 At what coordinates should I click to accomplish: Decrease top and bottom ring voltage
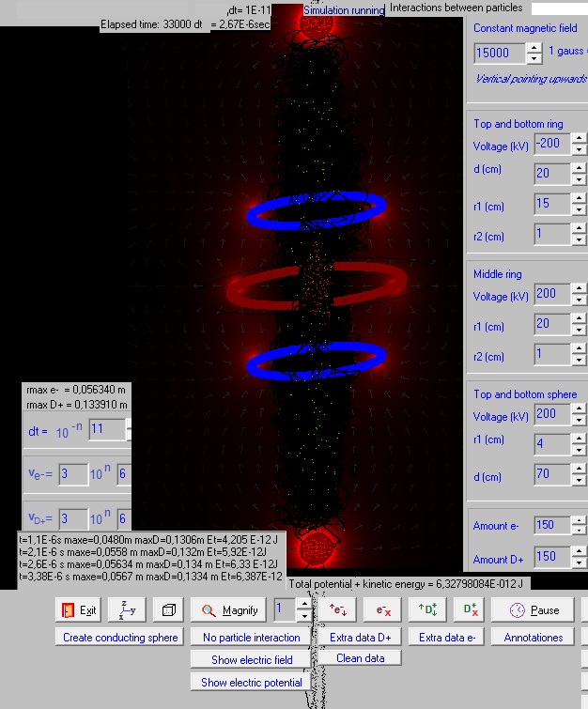[x=579, y=150]
